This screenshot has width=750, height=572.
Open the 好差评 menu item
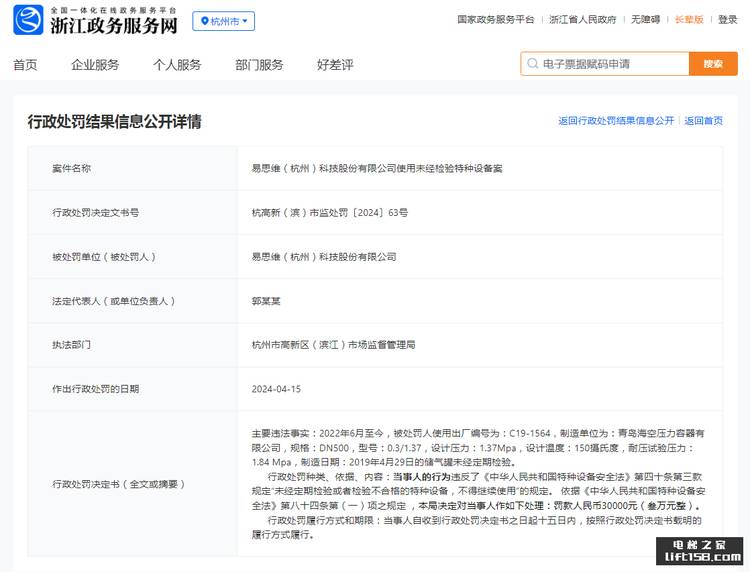tap(335, 65)
